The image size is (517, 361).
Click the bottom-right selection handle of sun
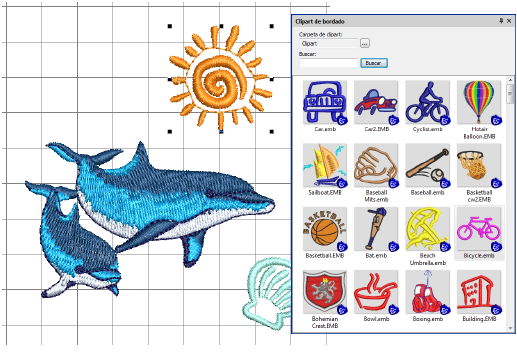tap(272, 132)
